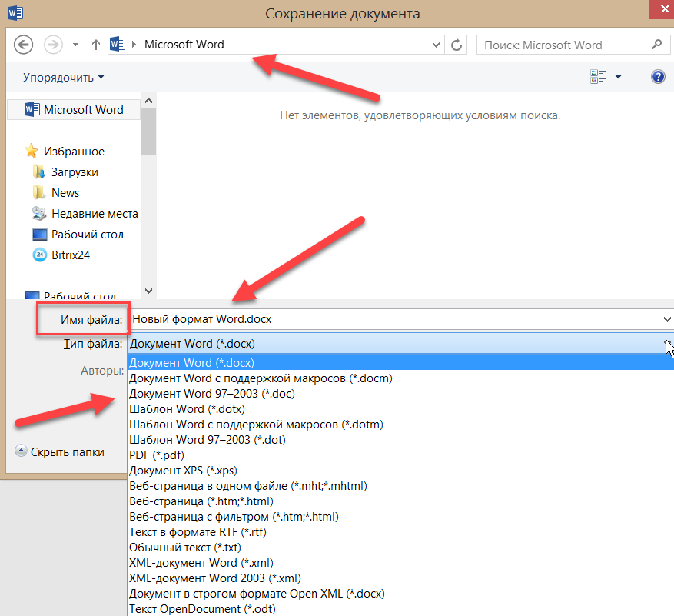
Task: Click the Word app icon in title bar
Action: [x=15, y=13]
